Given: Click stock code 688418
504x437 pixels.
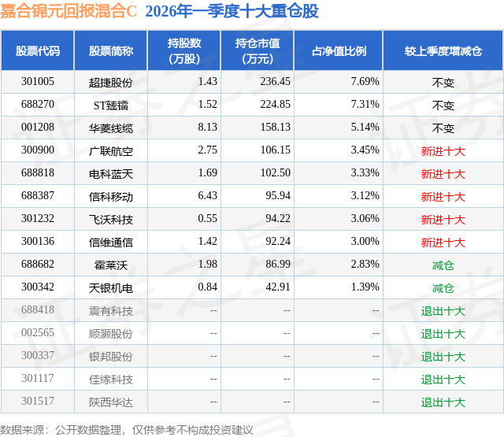Looking at the screenshot, I should (38, 309).
